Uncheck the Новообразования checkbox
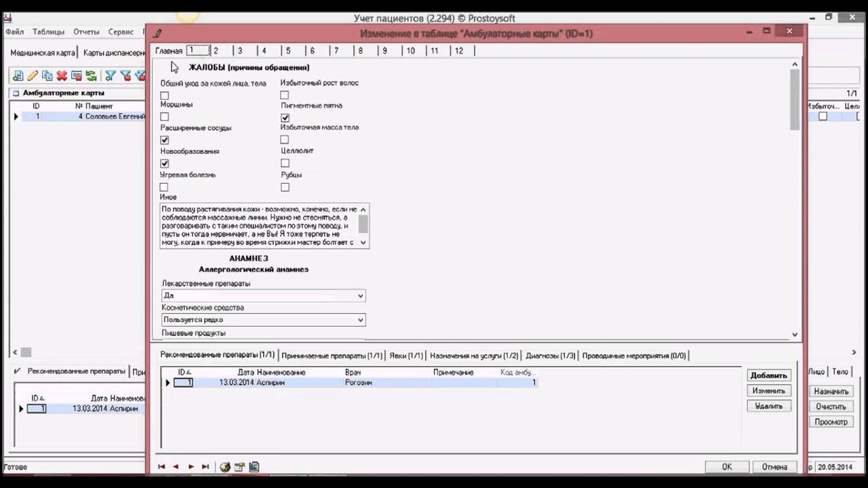This screenshot has width=868, height=488. [165, 163]
